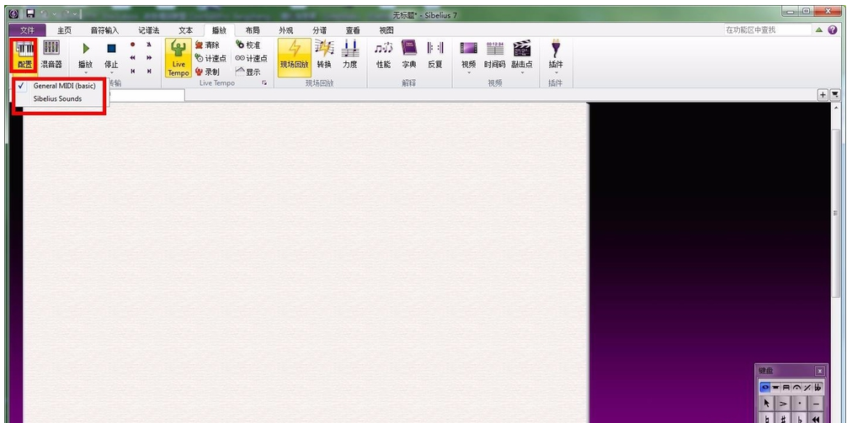Click the 校准 calibrate button
The image size is (868, 423).
click(248, 45)
